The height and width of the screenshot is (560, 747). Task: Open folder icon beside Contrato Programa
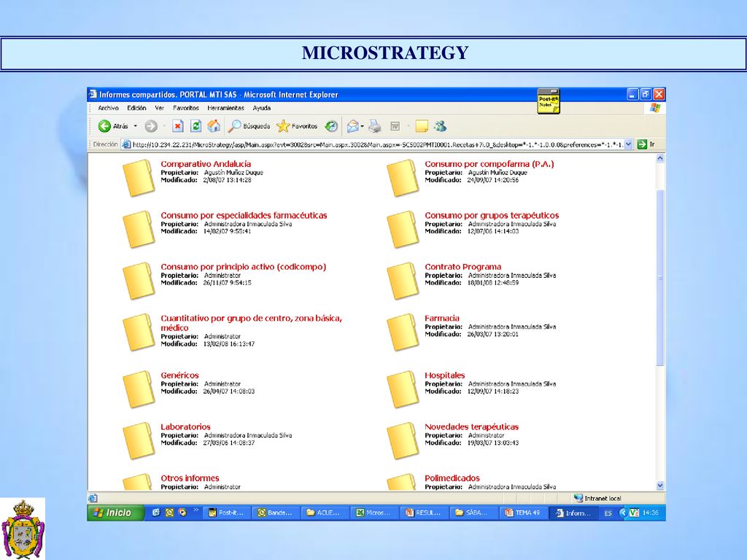click(x=403, y=281)
